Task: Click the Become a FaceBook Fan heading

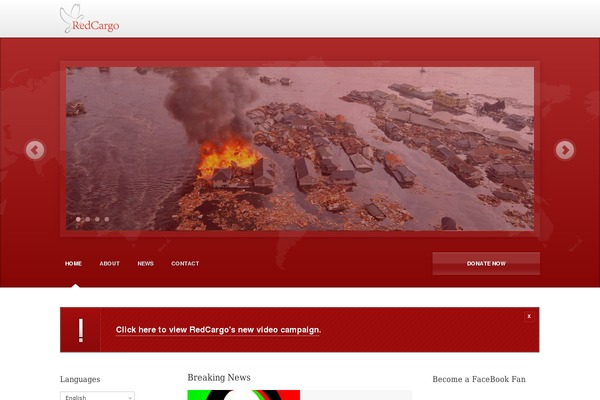Action: (x=479, y=379)
